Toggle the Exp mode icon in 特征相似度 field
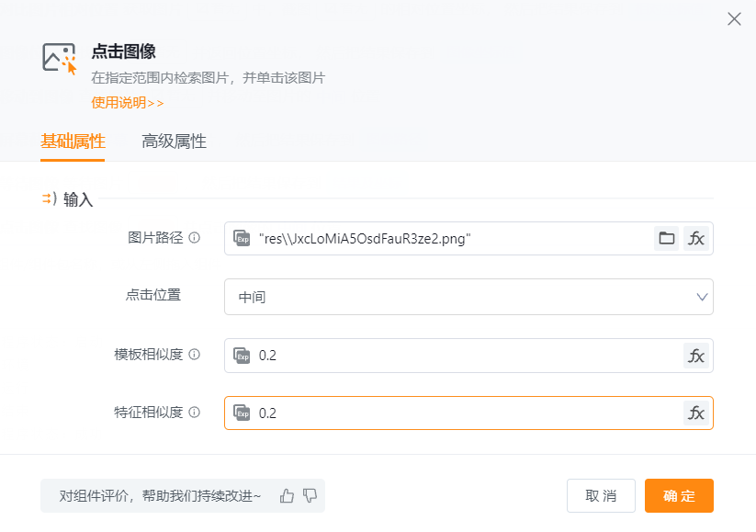Image resolution: width=756 pixels, height=532 pixels. coord(243,413)
